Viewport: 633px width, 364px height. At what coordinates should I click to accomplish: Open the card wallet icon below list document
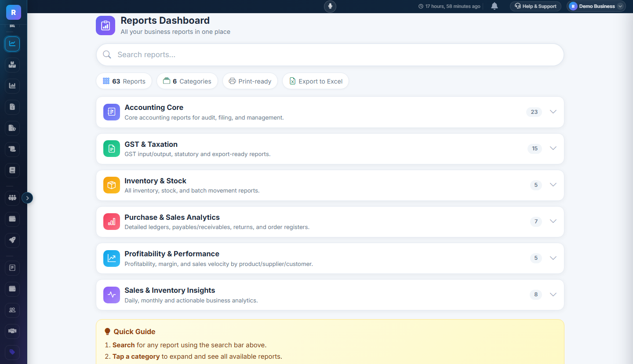pyautogui.click(x=12, y=289)
